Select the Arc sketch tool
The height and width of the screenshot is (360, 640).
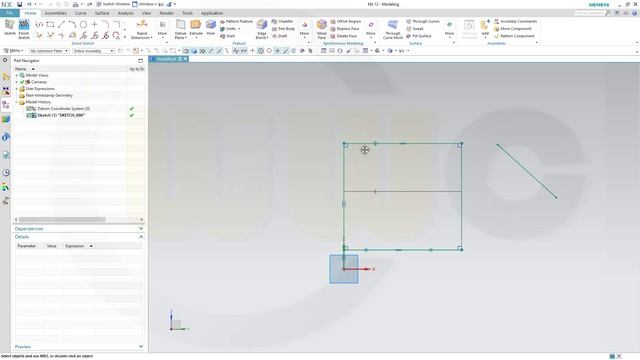pos(72,24)
